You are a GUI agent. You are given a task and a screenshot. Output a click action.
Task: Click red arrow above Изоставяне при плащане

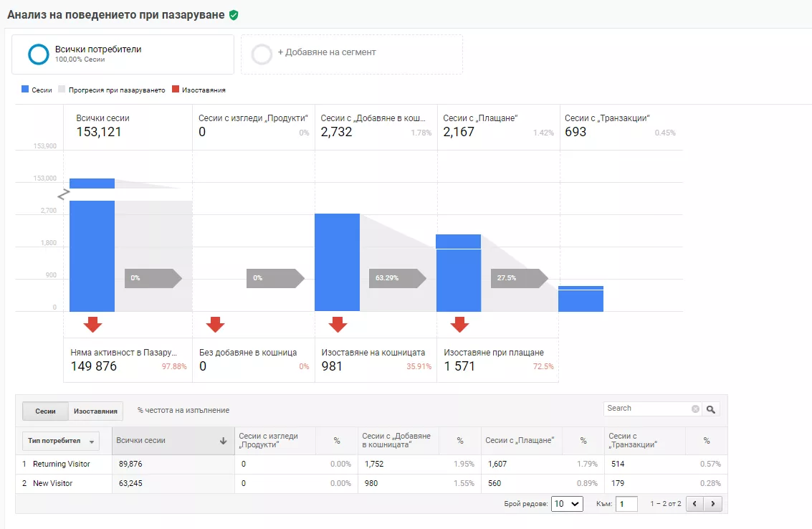click(x=459, y=325)
